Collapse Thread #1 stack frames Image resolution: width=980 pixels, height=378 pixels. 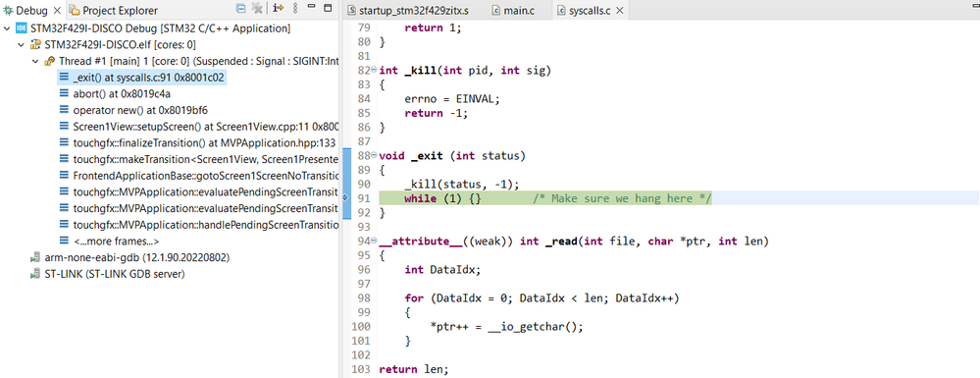click(x=35, y=61)
